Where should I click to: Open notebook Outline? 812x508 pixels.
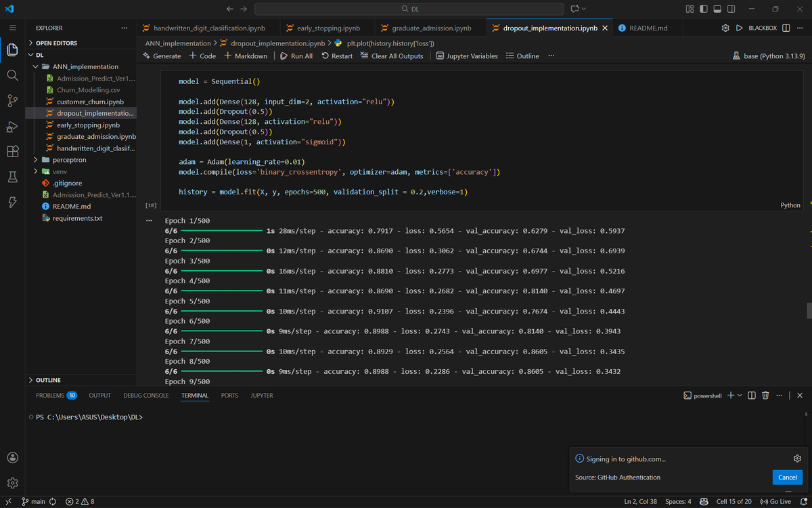coord(522,56)
